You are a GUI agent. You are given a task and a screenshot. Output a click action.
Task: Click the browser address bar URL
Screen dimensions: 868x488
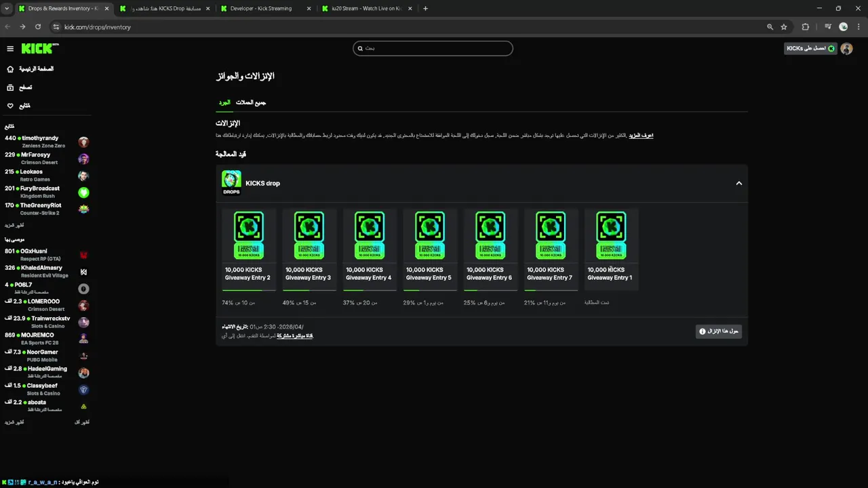98,27
